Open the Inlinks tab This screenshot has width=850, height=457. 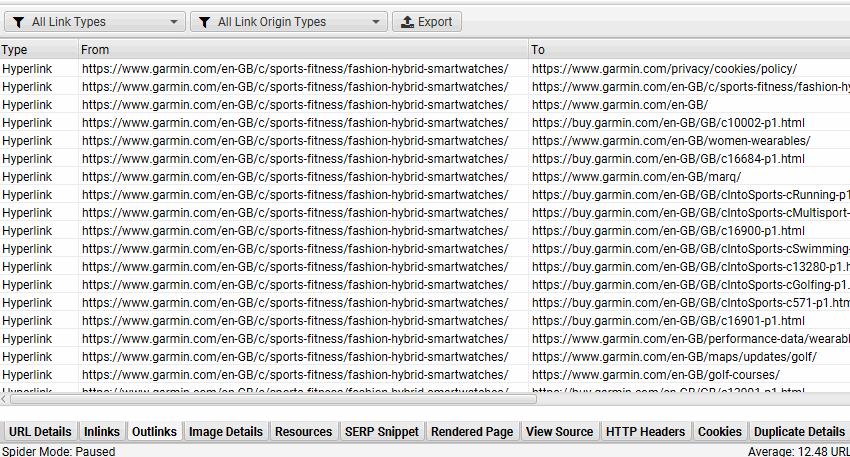click(102, 431)
